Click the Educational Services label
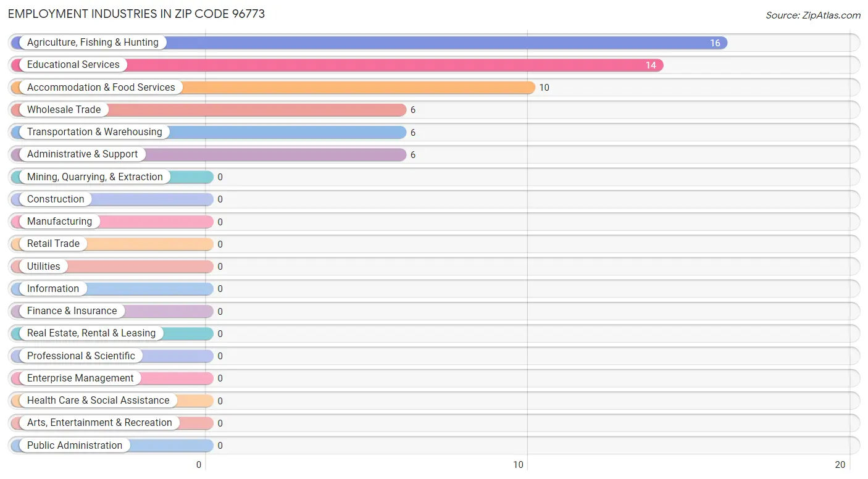 click(x=73, y=65)
